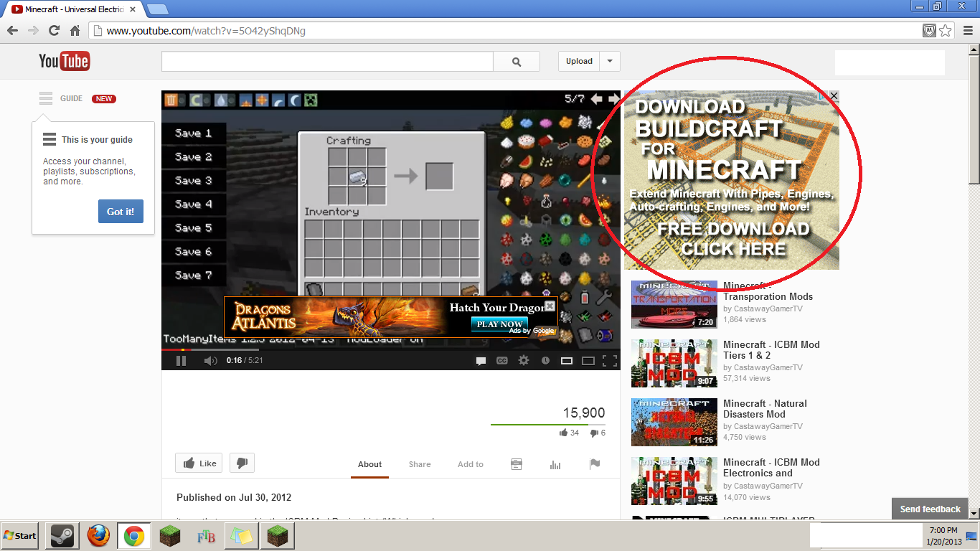The image size is (980, 551).
Task: Open the FTB launcher from the taskbar
Action: 206,535
